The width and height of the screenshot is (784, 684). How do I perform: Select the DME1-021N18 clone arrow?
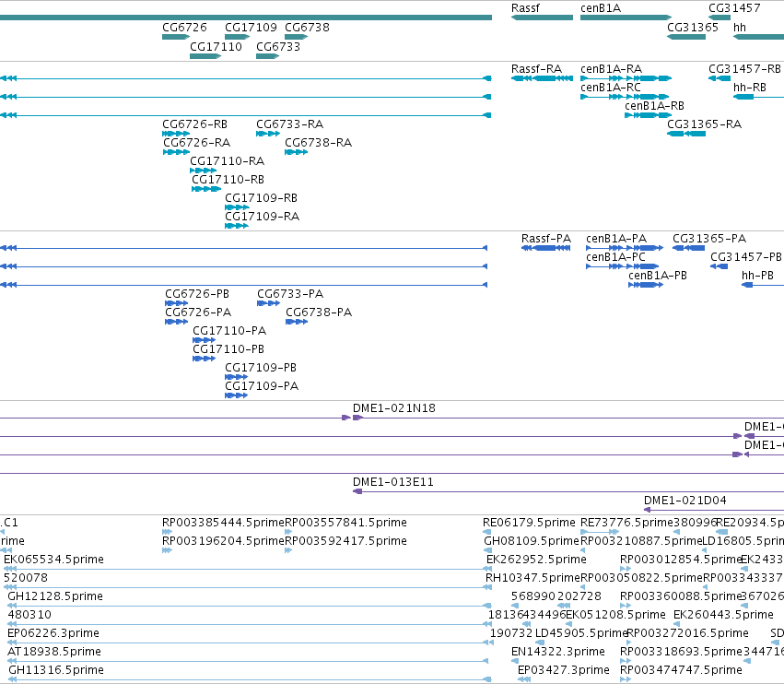pyautogui.click(x=568, y=418)
